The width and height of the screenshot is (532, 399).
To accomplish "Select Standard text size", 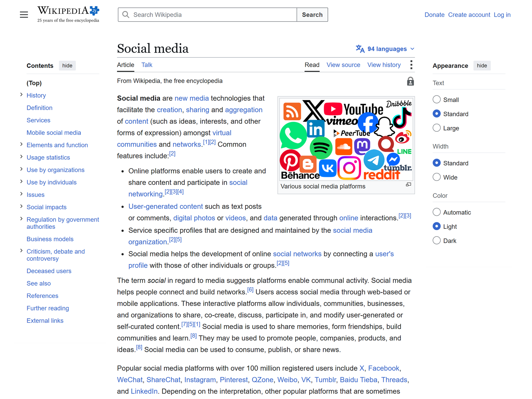I will click(x=437, y=114).
